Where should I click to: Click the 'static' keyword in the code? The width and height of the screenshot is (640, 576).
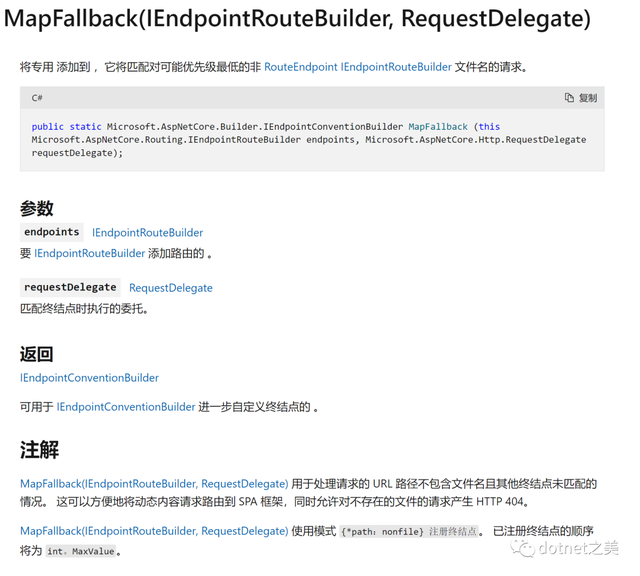[85, 127]
